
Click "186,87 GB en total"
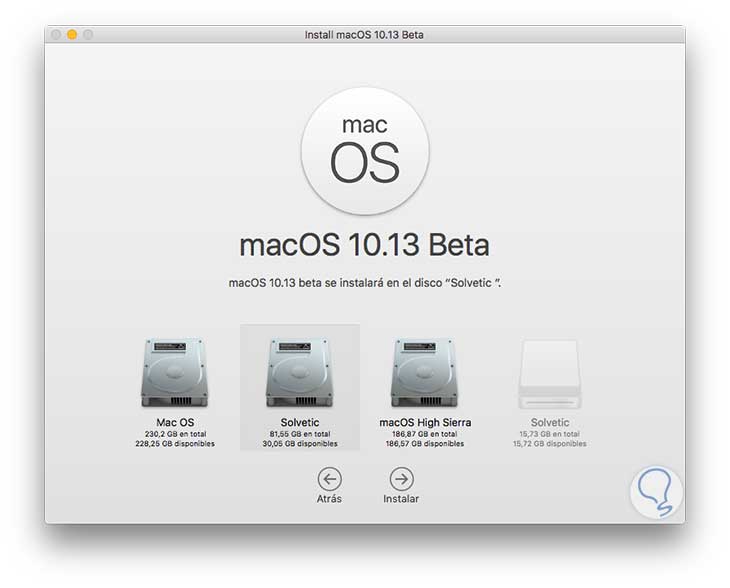(x=425, y=434)
